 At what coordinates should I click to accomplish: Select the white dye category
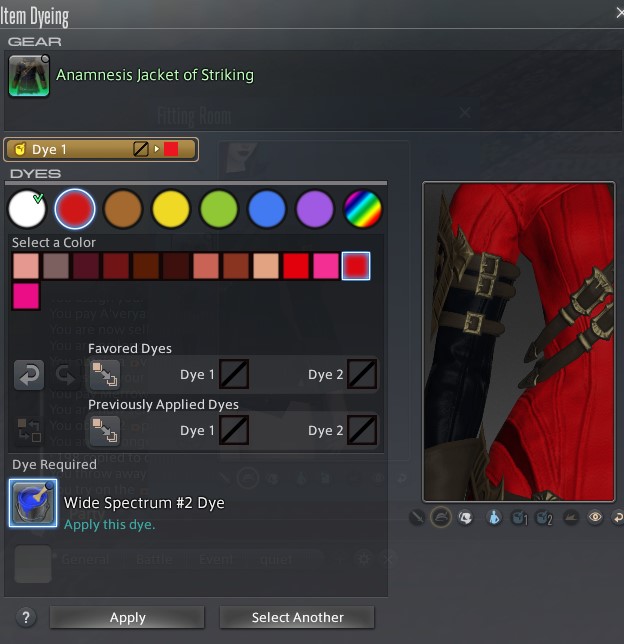pos(27,209)
